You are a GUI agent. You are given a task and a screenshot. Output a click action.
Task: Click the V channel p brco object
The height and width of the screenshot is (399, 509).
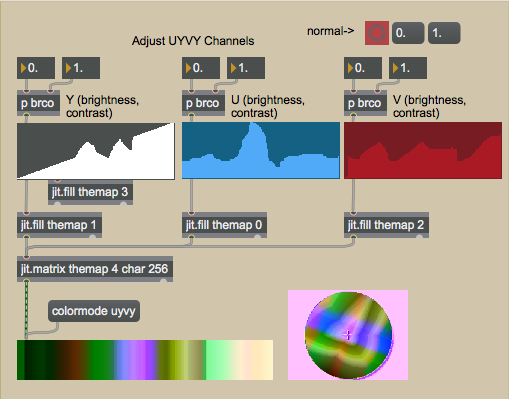pos(365,103)
